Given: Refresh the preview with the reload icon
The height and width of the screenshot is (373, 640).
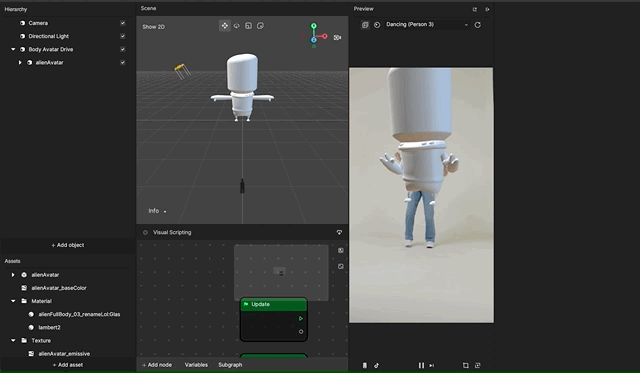Looking at the screenshot, I should (478, 25).
